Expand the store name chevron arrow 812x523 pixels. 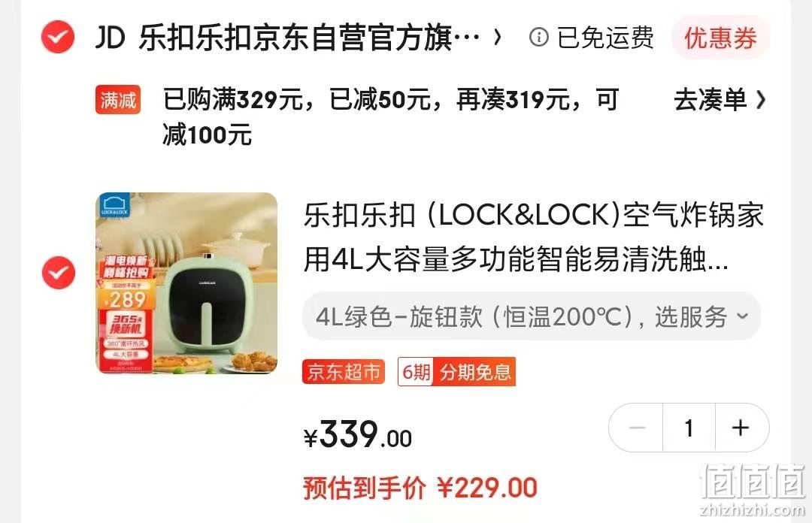(498, 38)
